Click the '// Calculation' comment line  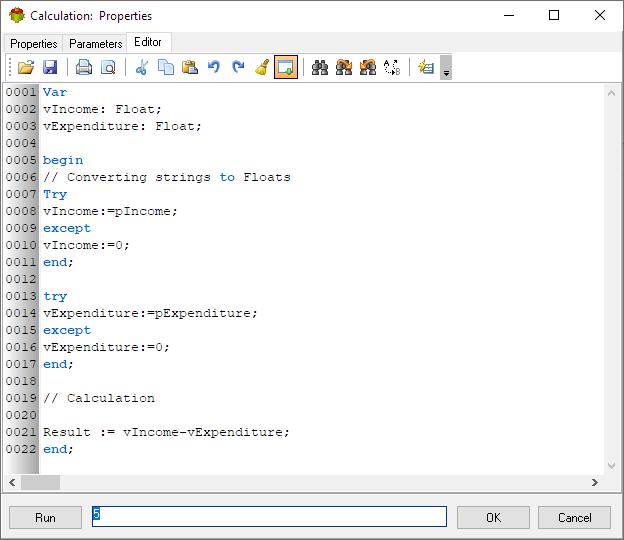pos(99,398)
